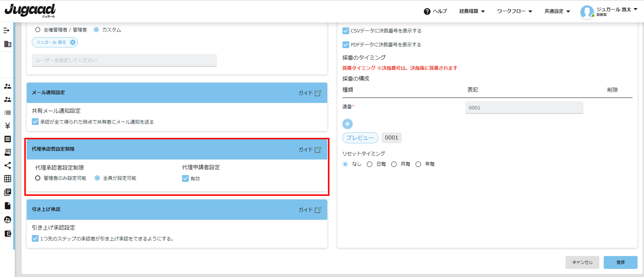The width and height of the screenshot is (644, 277).
Task: Select 管理者のみ設定可能 radio button
Action: pyautogui.click(x=37, y=178)
